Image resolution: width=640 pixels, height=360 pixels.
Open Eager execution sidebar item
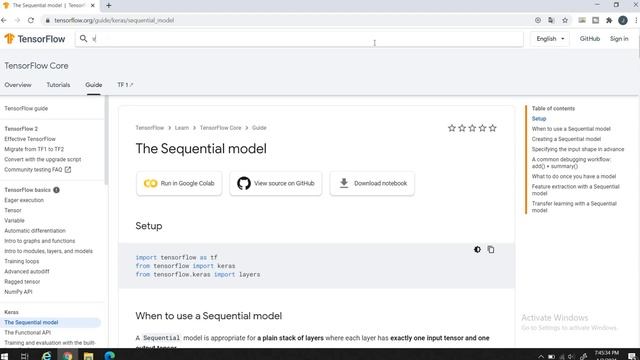pyautogui.click(x=24, y=200)
